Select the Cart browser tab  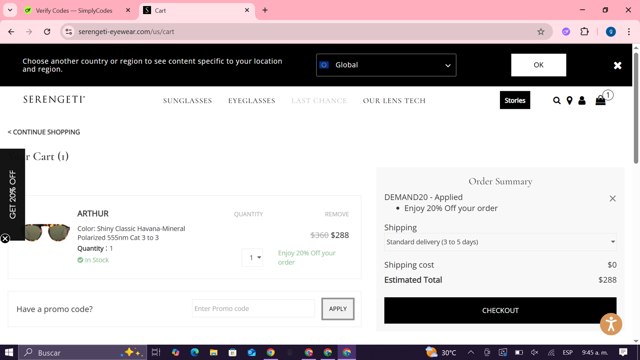click(196, 11)
